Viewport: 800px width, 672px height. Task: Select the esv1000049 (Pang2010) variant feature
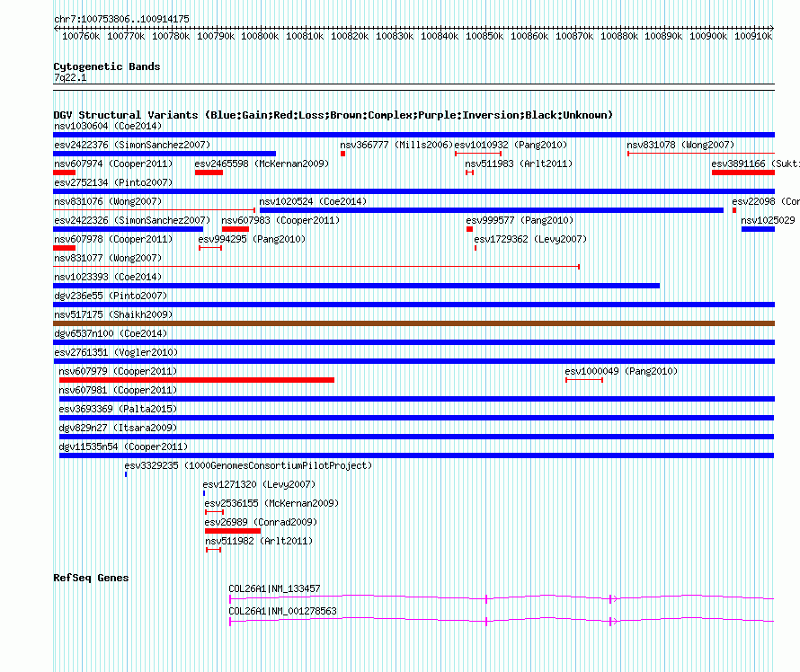click(x=583, y=380)
